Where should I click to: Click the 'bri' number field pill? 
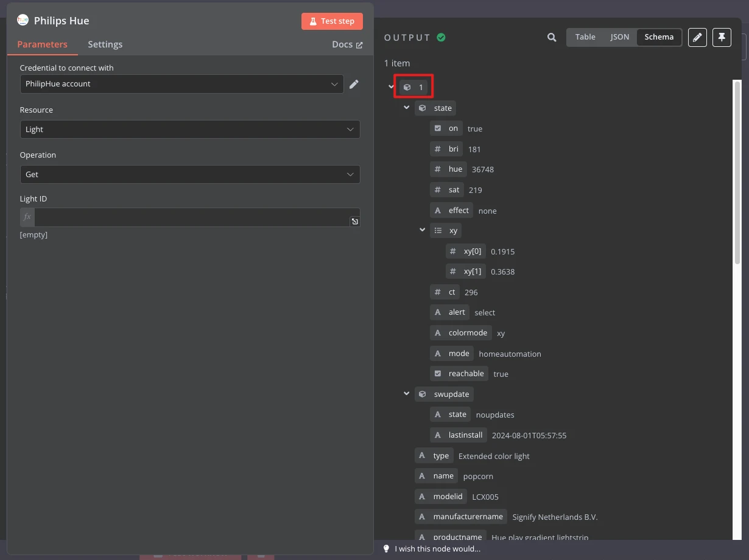coord(446,149)
